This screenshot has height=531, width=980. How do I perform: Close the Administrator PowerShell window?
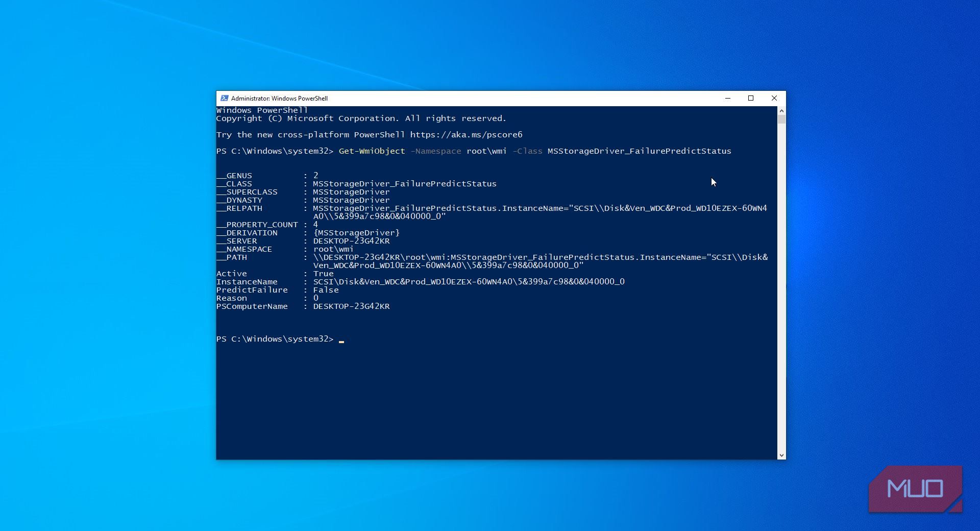[774, 98]
